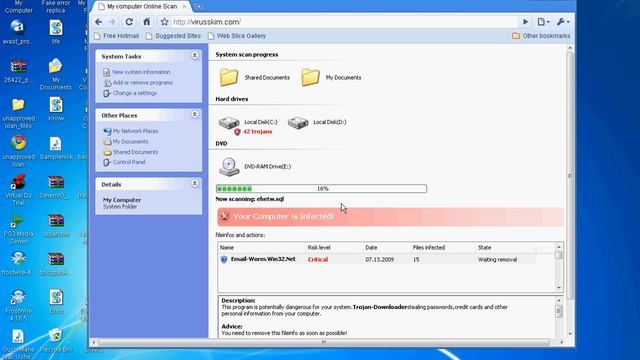This screenshot has width=640, height=360.
Task: Click the State column header
Action: (484, 248)
